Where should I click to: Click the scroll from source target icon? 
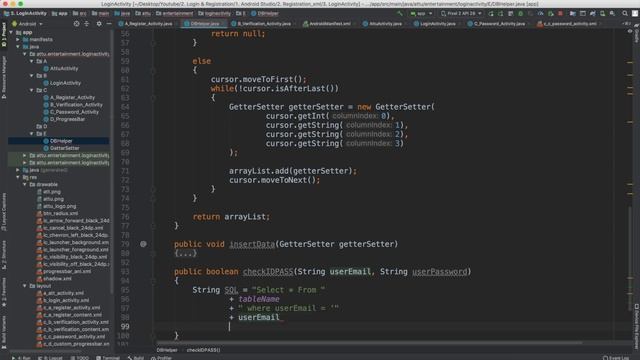(76, 24)
